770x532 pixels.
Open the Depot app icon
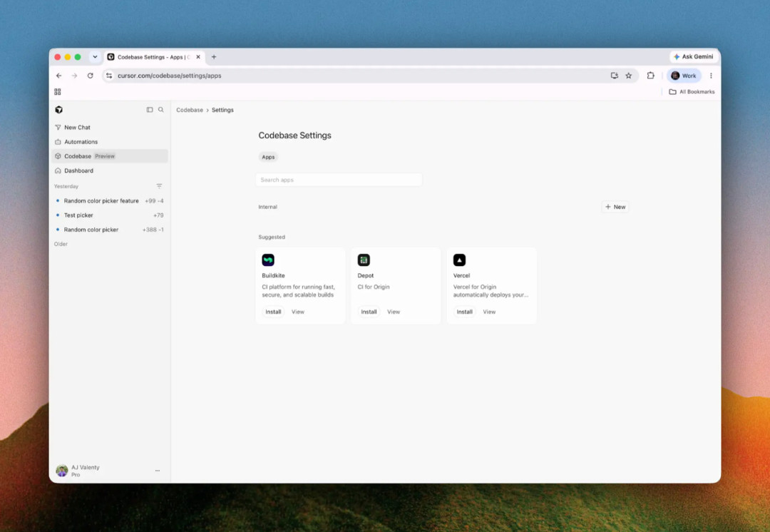click(x=364, y=260)
